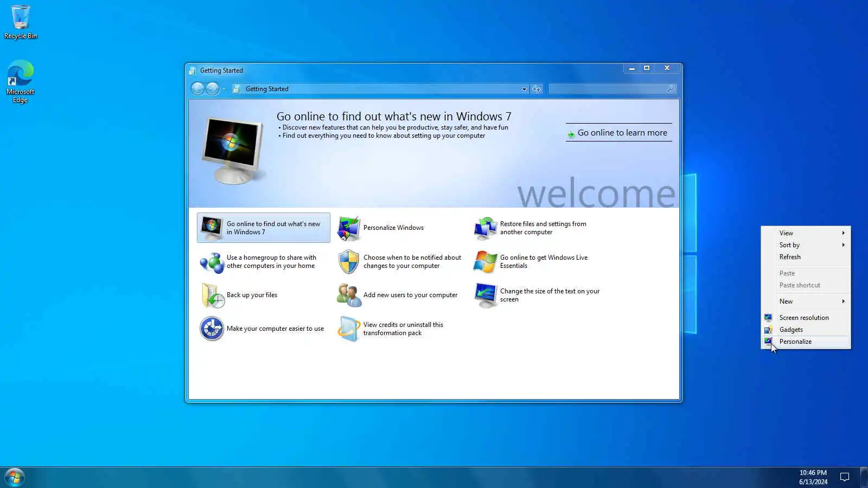Click the Back arrow in Getting Started
This screenshot has height=488, width=868.
[197, 89]
